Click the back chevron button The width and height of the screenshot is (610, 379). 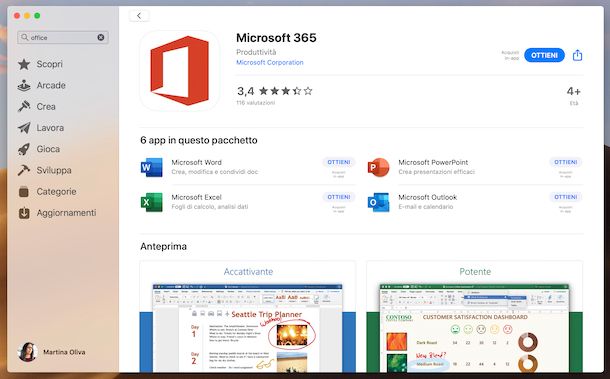tap(139, 16)
